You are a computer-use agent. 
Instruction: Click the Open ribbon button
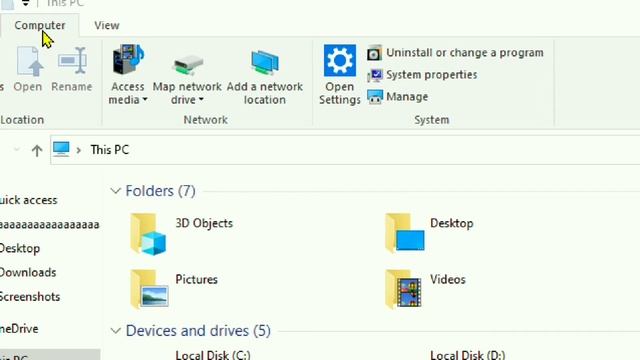28,69
